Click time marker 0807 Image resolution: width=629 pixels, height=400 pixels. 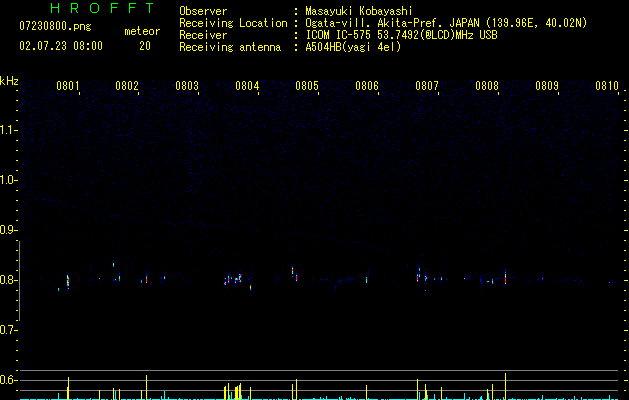(x=427, y=86)
